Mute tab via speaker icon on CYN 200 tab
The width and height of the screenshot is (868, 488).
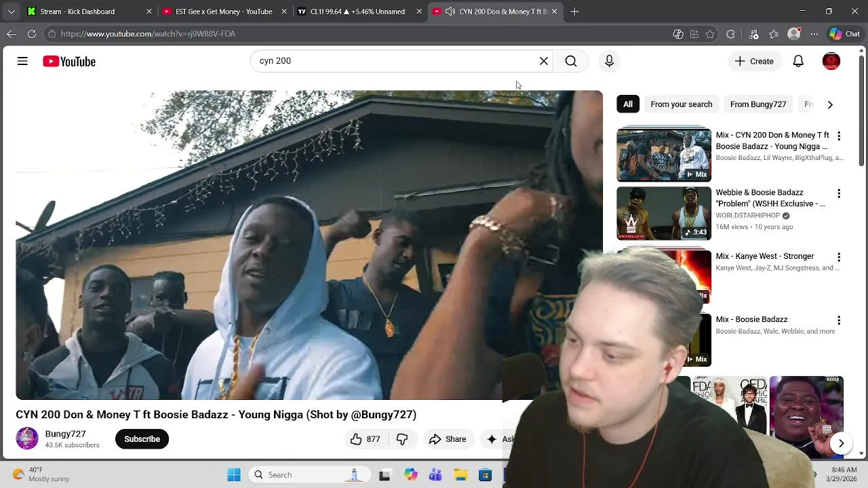pos(450,12)
